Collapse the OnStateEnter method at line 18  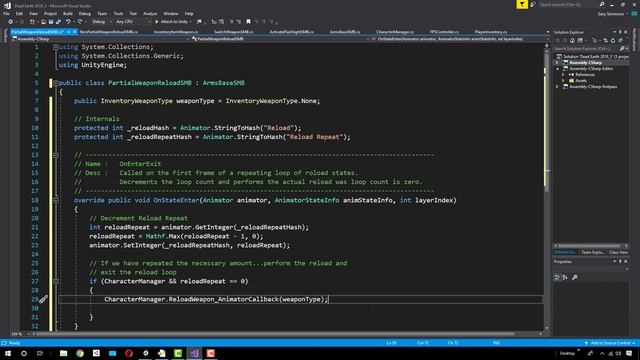point(56,200)
